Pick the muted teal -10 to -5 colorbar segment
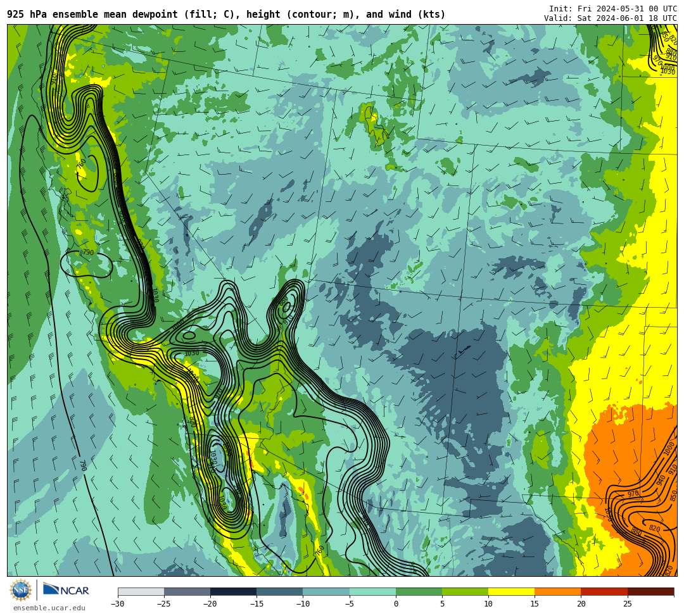Image resolution: width=684 pixels, height=616 pixels. click(326, 591)
